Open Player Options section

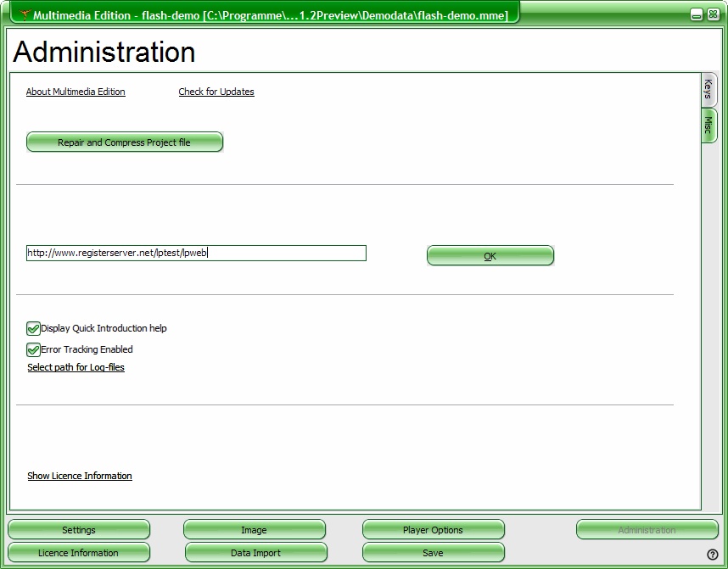point(433,530)
